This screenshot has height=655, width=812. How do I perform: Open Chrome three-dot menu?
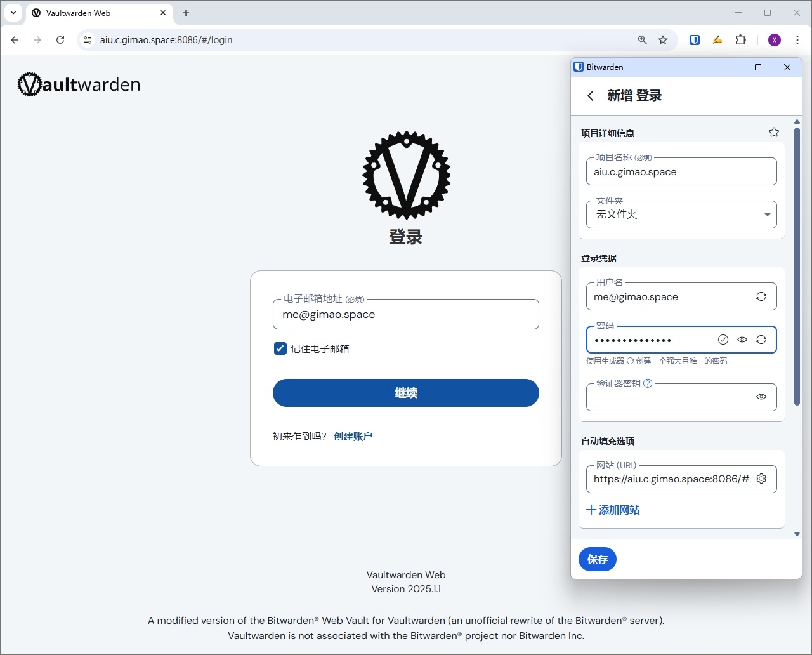797,40
